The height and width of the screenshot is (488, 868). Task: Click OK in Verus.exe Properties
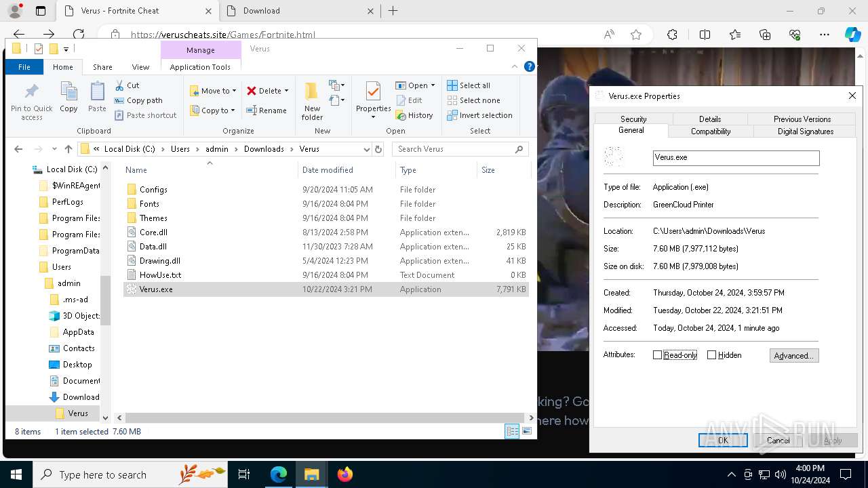click(x=723, y=440)
